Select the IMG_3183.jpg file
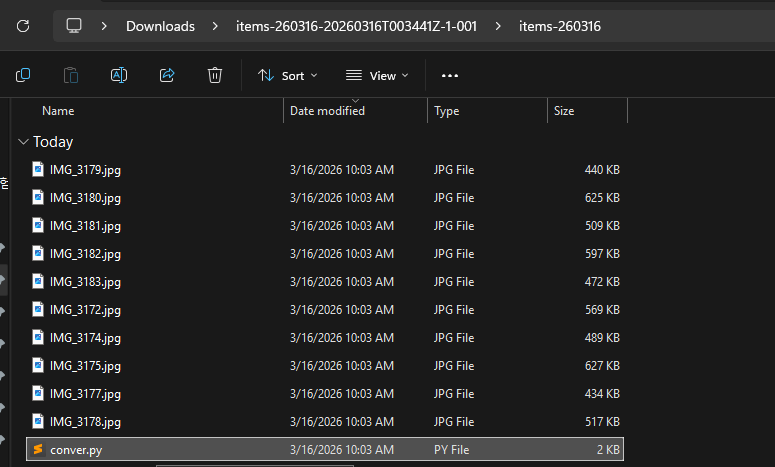 pyautogui.click(x=85, y=282)
